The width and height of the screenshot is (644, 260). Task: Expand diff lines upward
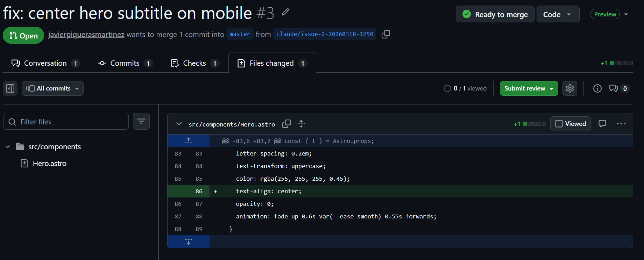189,141
